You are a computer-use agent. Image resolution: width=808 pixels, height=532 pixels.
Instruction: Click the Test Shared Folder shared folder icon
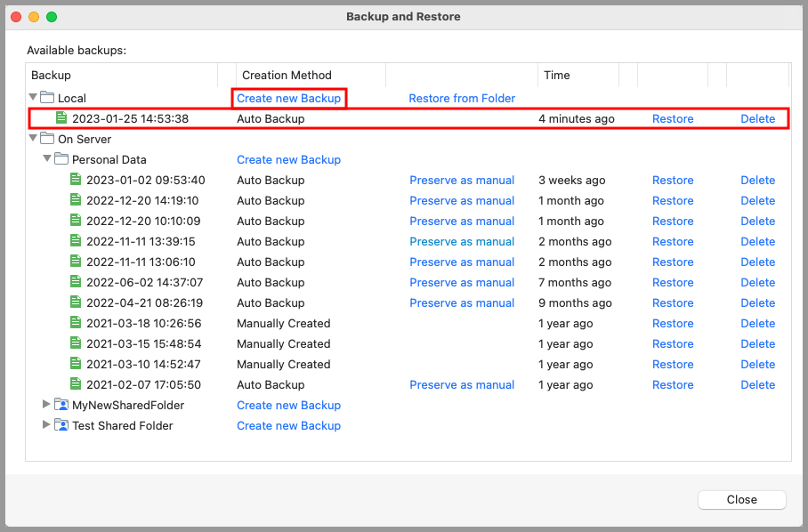(61, 425)
